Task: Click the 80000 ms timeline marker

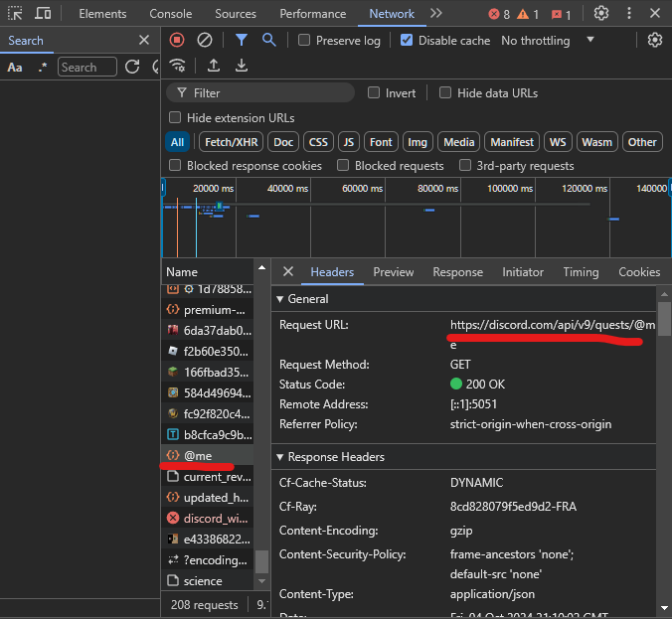Action: pos(437,189)
